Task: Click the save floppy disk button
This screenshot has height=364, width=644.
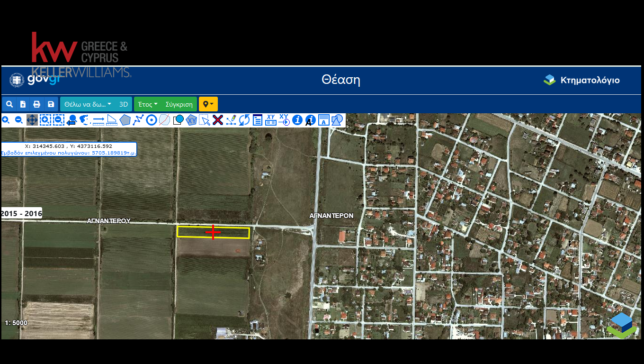Action: 51,104
